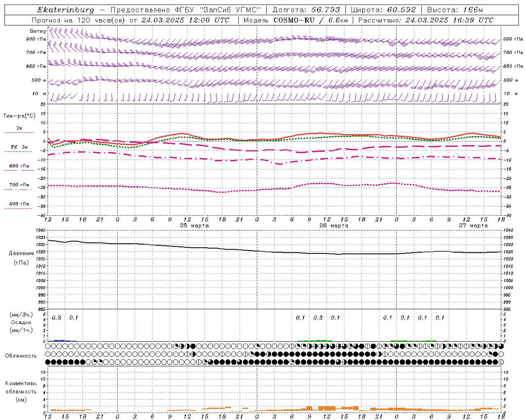Click the 'Конвективн.' convective label
This screenshot has width=525, height=420.
(x=21, y=383)
